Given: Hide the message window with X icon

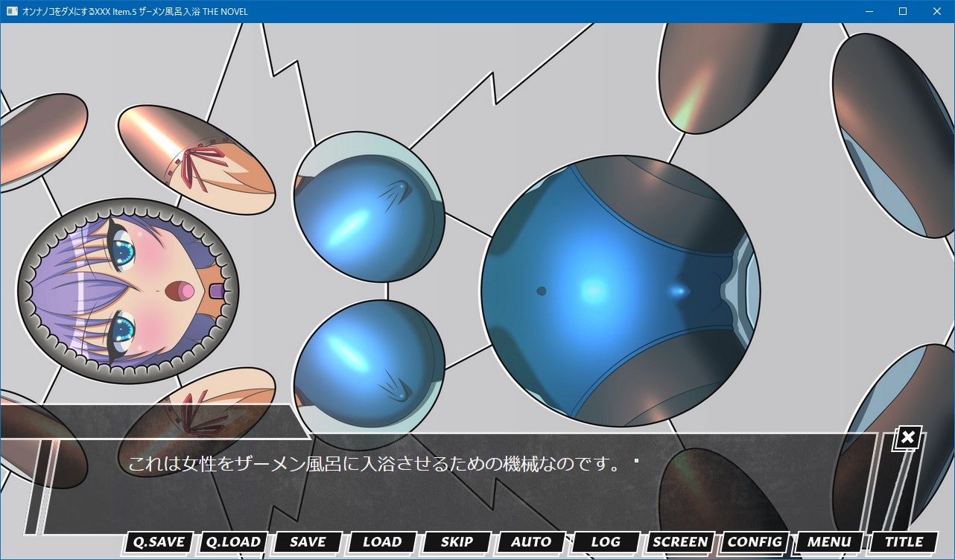Looking at the screenshot, I should 907,438.
